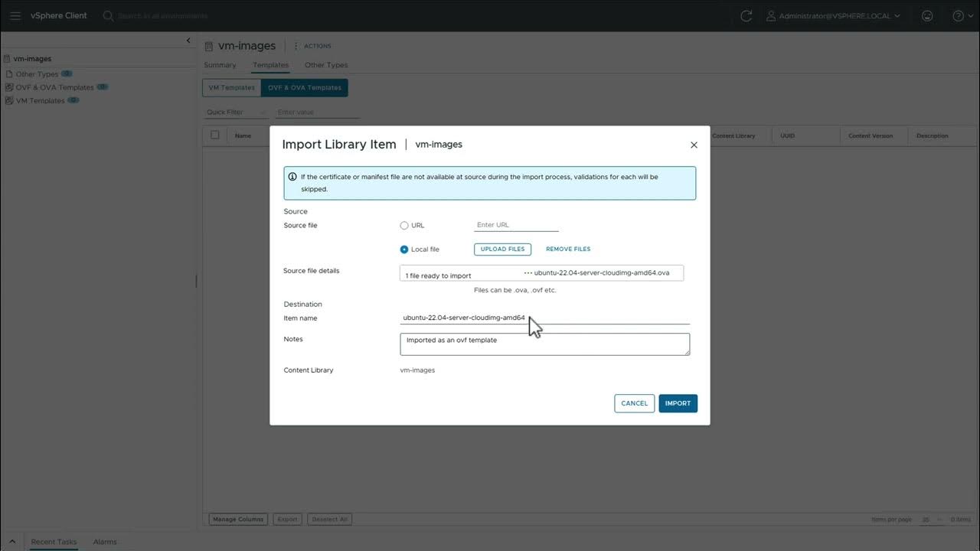Select VM Templates in the sidebar
This screenshot has width=980, height=551.
(x=40, y=100)
